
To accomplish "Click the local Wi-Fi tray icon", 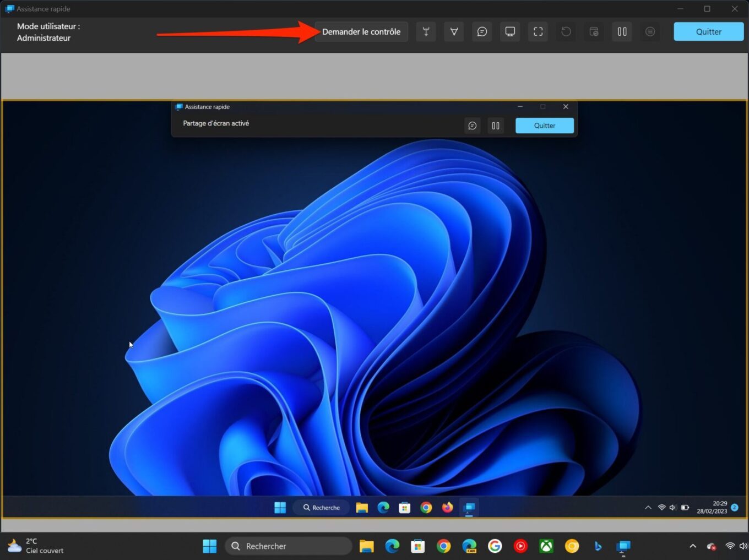I will pyautogui.click(x=730, y=546).
